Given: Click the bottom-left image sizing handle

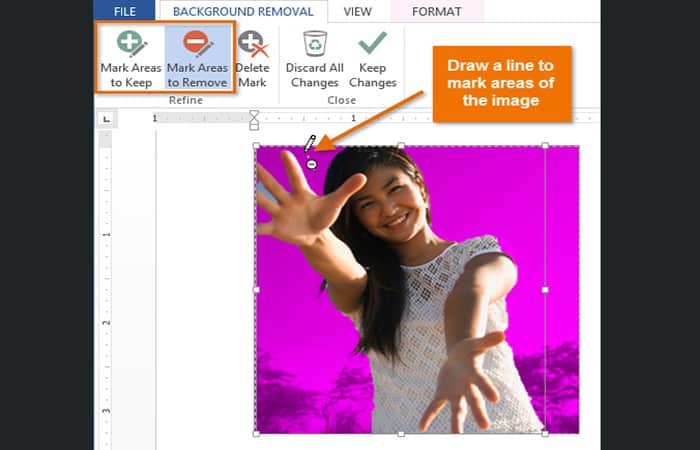Looking at the screenshot, I should pyautogui.click(x=256, y=433).
